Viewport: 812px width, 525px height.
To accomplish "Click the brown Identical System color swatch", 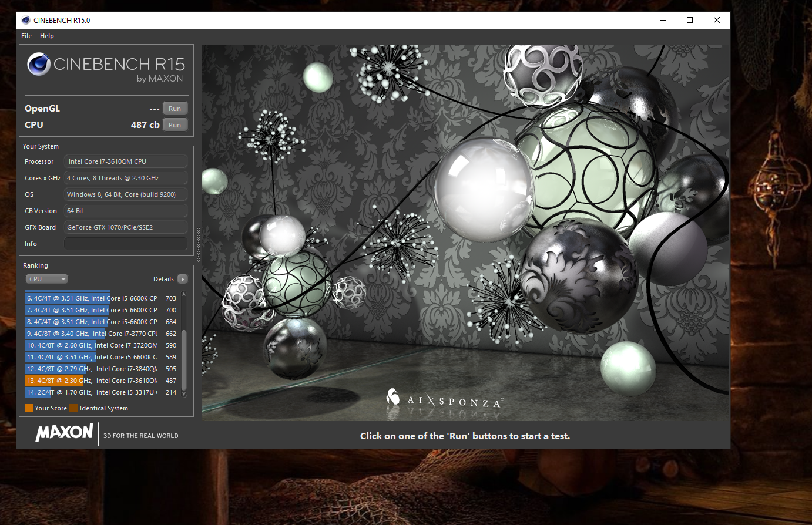I will [x=73, y=408].
